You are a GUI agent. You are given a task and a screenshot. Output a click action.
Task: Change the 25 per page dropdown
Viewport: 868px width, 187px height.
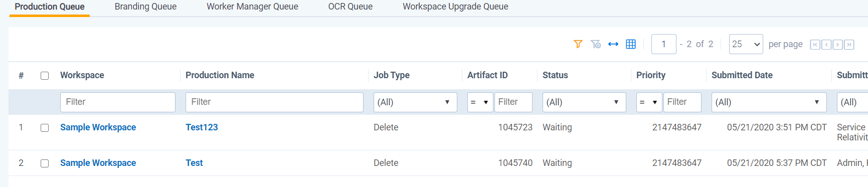pos(746,44)
